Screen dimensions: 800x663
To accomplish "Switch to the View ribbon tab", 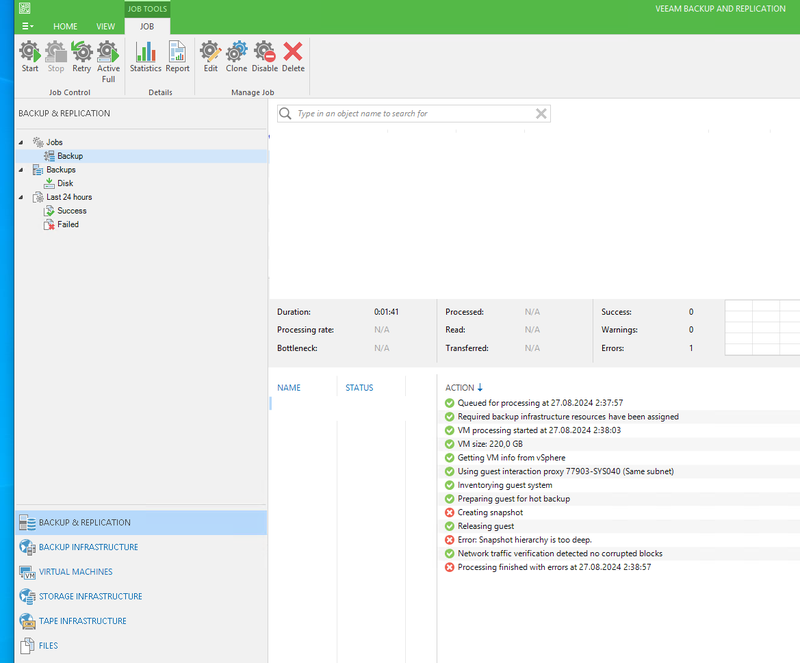I will click(105, 26).
